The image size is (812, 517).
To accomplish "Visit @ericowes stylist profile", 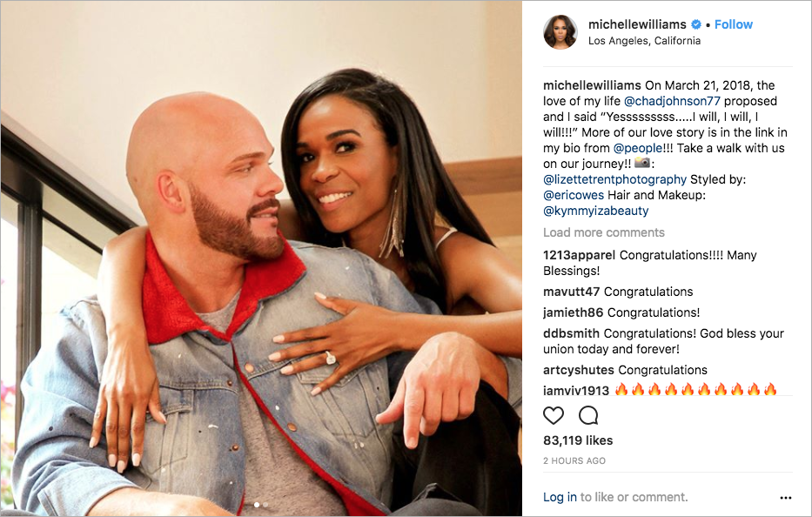I will click(574, 195).
